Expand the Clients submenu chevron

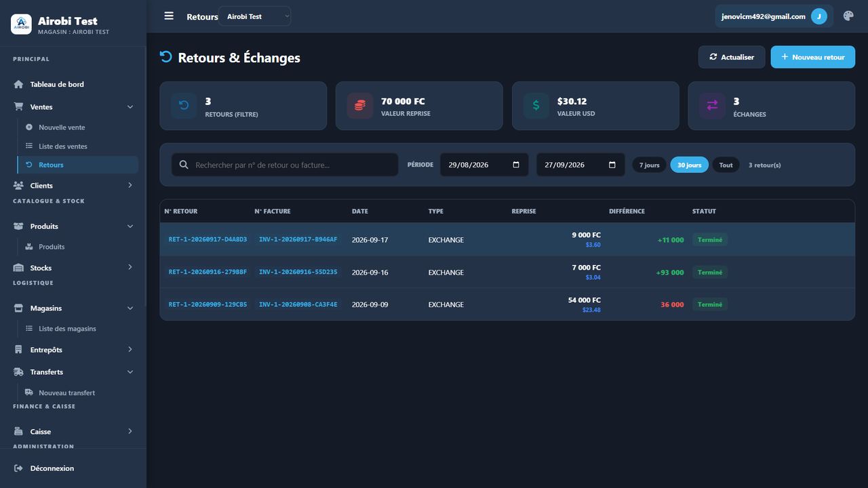tap(130, 186)
